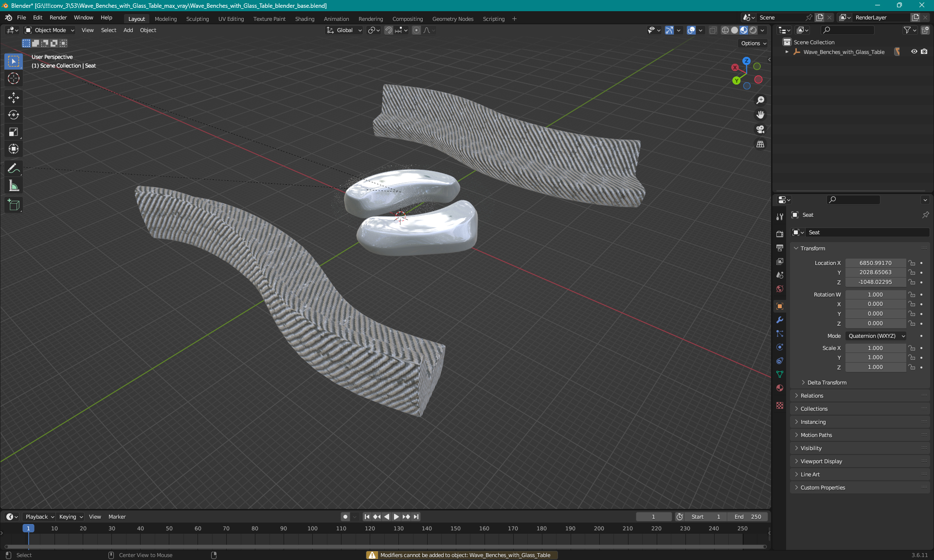Open the View Layer properties tab
Image resolution: width=934 pixels, height=560 pixels.
pyautogui.click(x=780, y=261)
